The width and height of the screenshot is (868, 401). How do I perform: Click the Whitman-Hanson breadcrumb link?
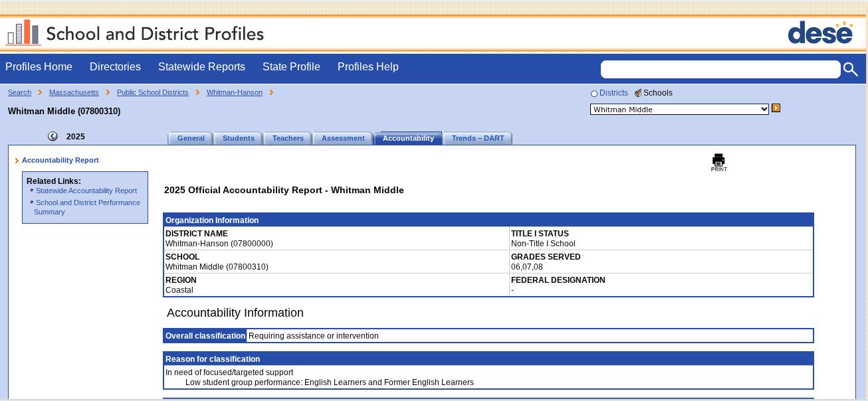click(x=234, y=93)
